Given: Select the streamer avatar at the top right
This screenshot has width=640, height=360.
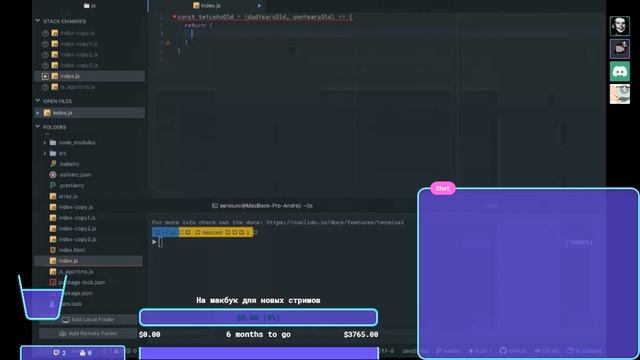Looking at the screenshot, I should coord(620,26).
